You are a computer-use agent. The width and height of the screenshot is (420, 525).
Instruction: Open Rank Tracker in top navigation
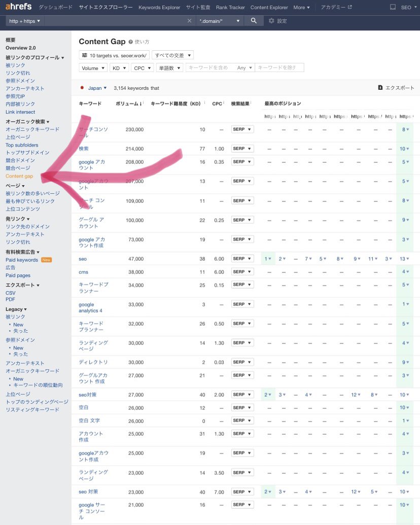tap(230, 7)
